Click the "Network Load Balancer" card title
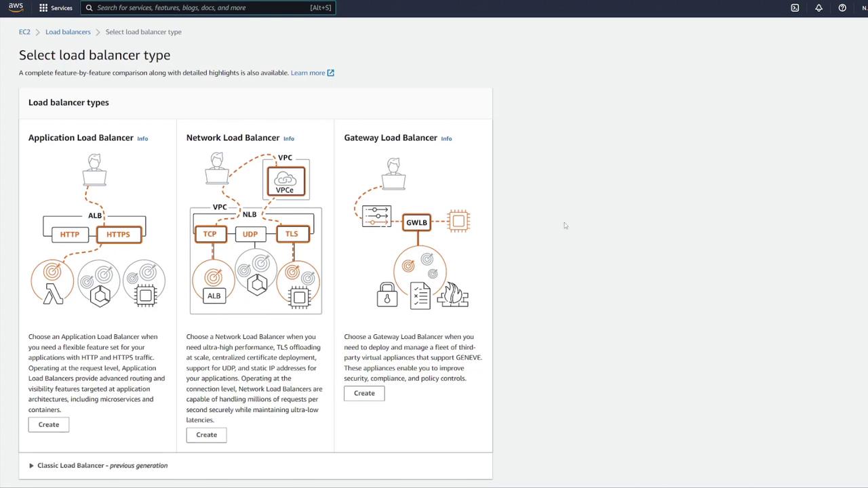 tap(233, 138)
